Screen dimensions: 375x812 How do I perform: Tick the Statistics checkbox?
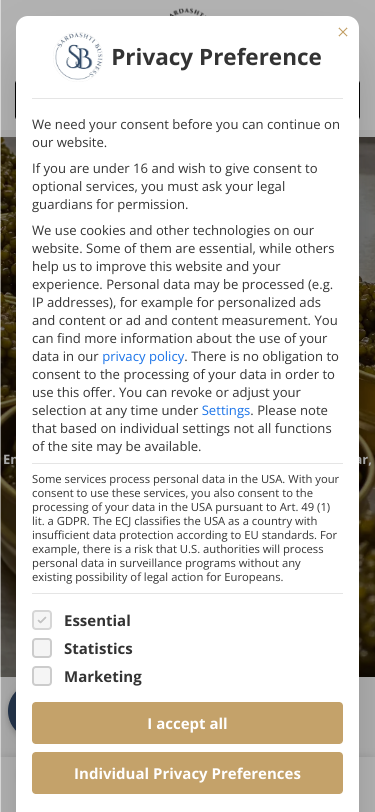click(42, 648)
